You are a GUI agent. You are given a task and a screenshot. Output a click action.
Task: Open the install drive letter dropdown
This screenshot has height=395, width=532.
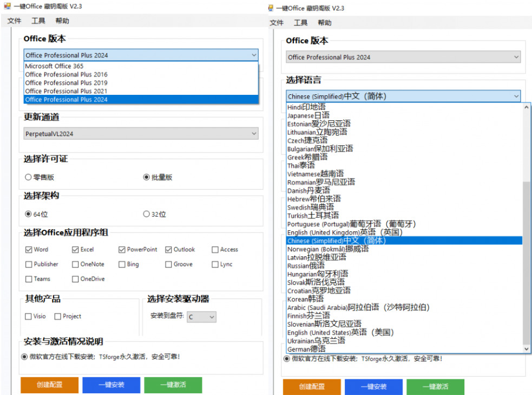(212, 318)
